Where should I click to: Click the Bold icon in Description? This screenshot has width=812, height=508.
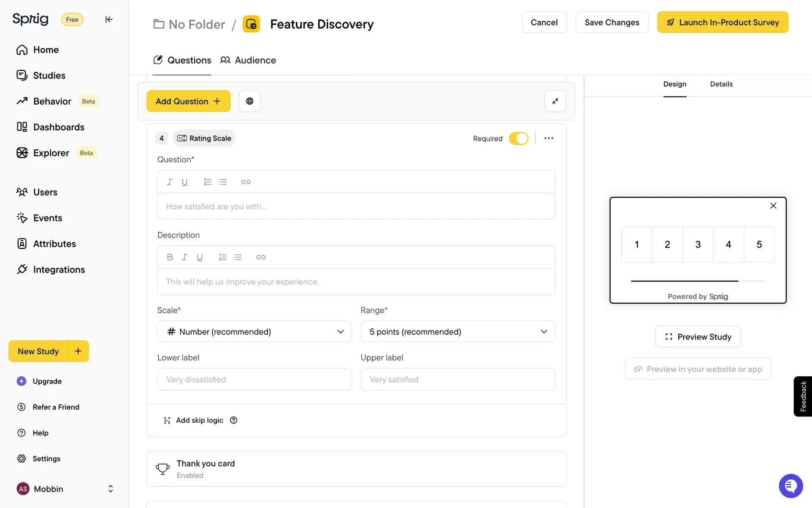170,257
